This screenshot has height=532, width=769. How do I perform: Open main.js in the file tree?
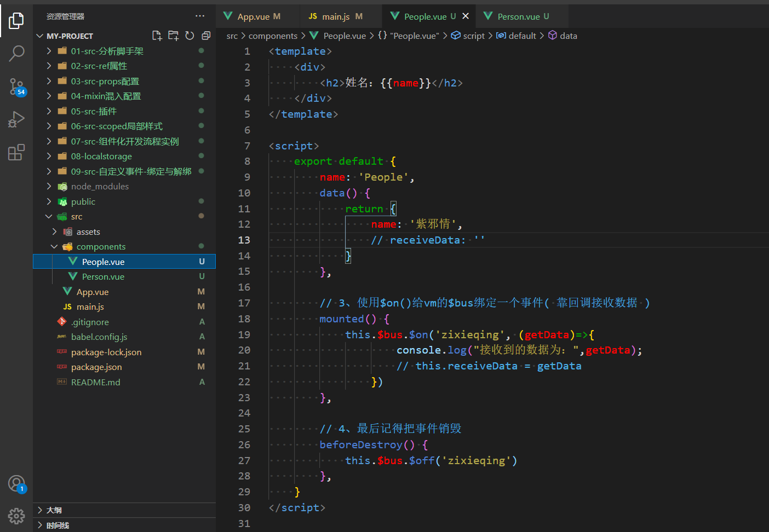point(124,307)
